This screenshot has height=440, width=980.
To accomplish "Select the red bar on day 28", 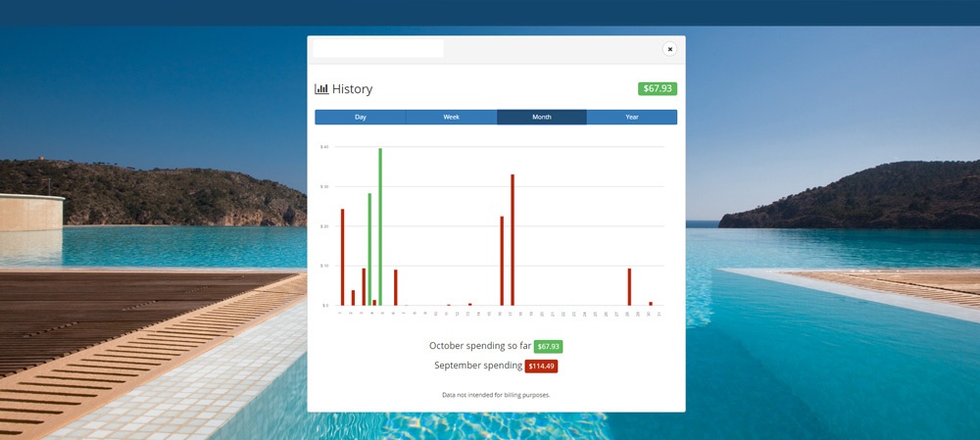I will (629, 287).
